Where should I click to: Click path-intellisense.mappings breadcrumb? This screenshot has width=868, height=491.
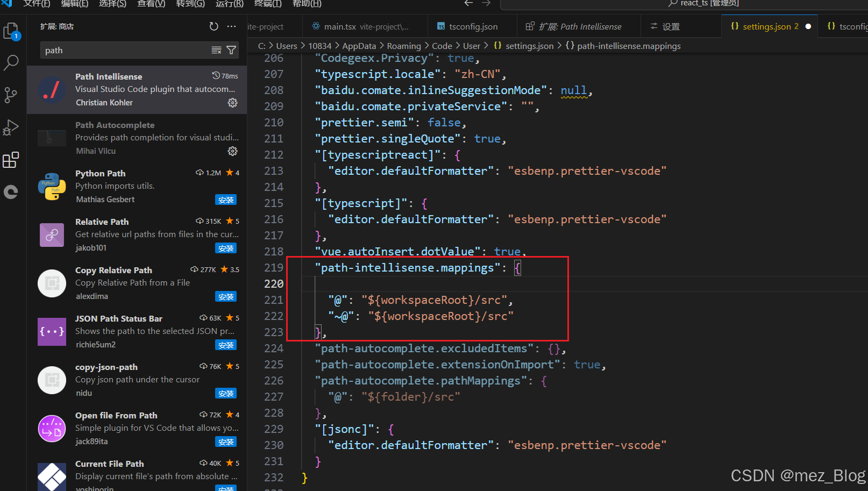point(629,46)
